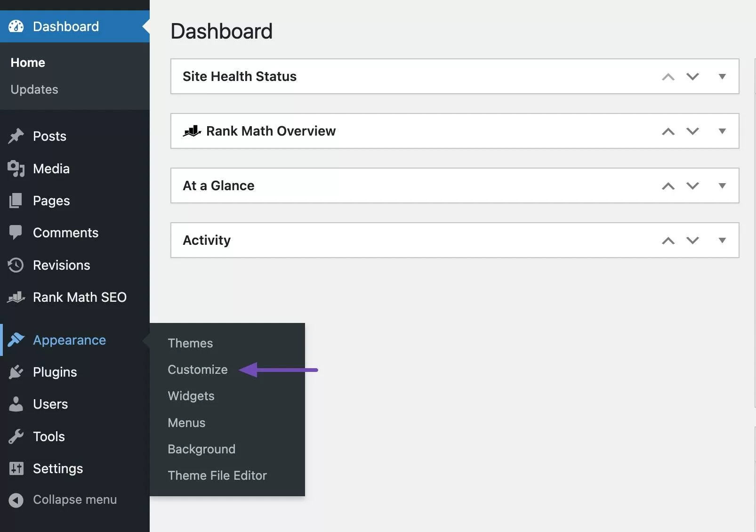
Task: Toggle the Site Health Status panel
Action: tap(722, 76)
